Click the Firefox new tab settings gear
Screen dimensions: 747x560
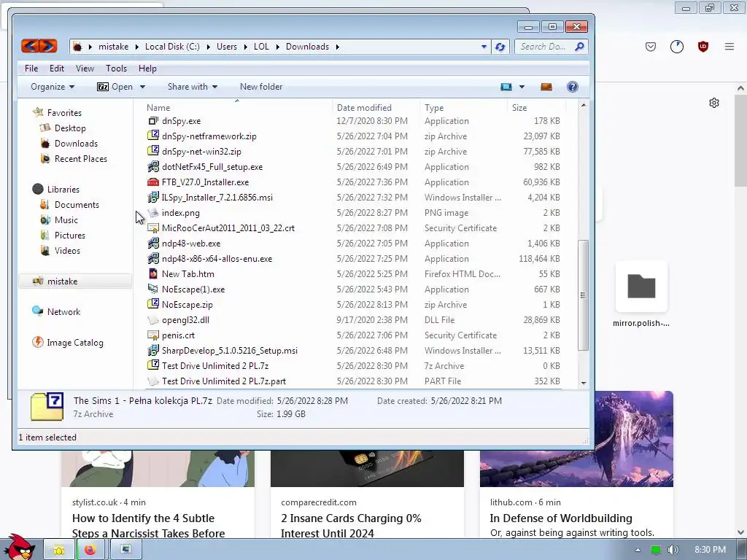[713, 103]
